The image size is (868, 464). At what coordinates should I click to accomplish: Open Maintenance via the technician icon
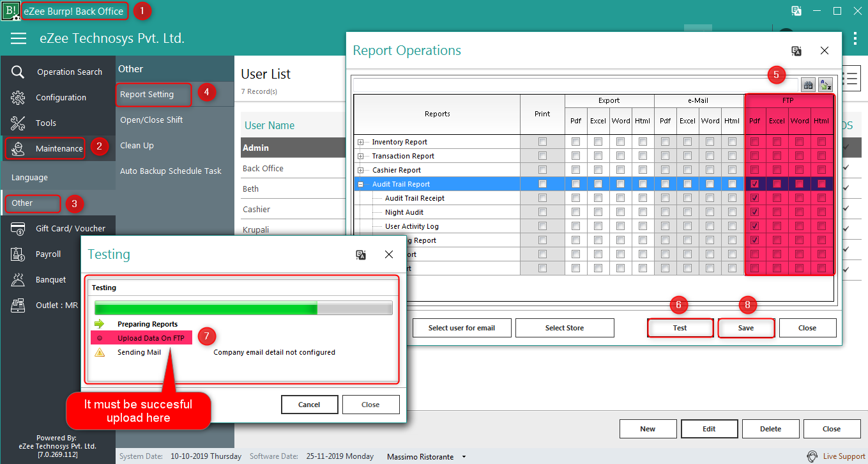18,148
